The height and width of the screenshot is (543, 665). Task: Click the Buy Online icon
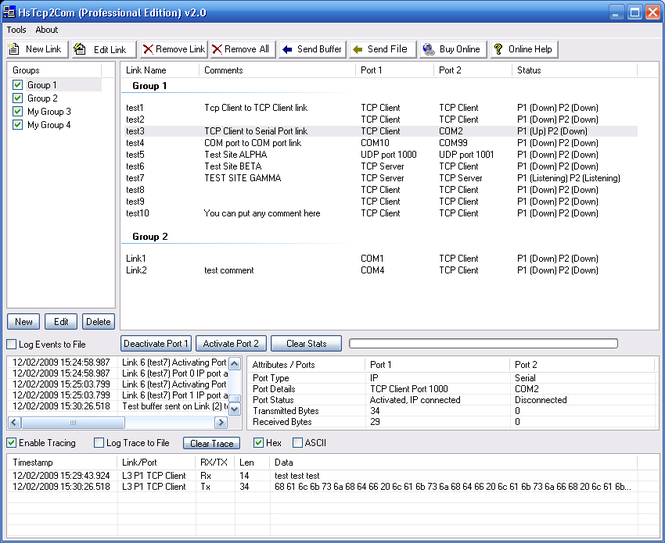428,49
